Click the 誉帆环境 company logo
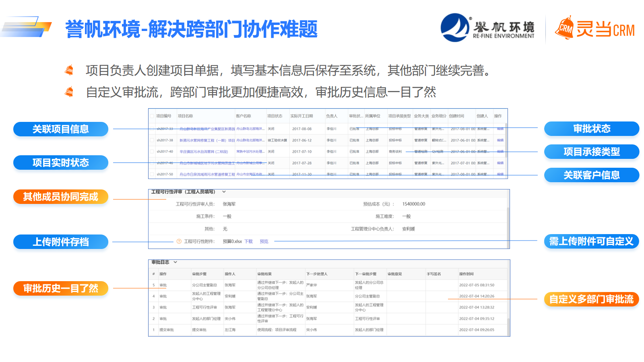 tap(454, 28)
